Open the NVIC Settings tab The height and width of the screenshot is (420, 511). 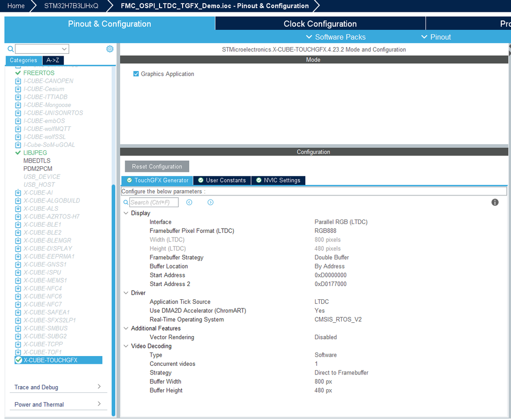[x=278, y=180]
